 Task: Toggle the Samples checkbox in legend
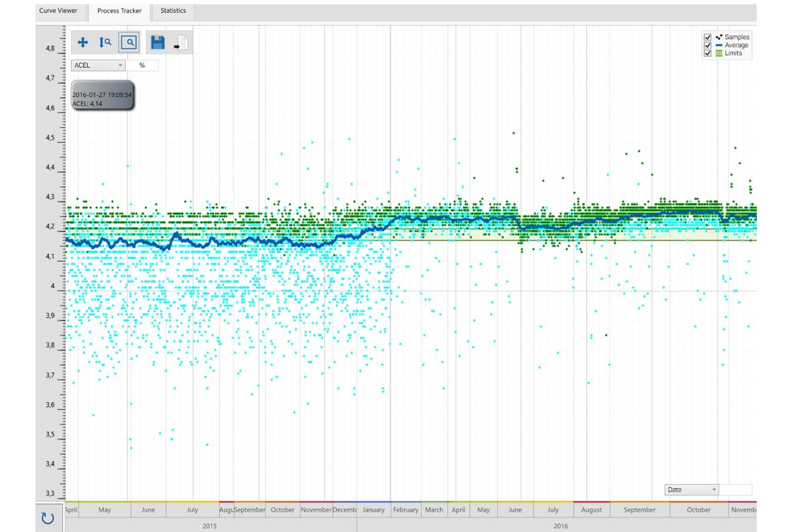pyautogui.click(x=707, y=37)
